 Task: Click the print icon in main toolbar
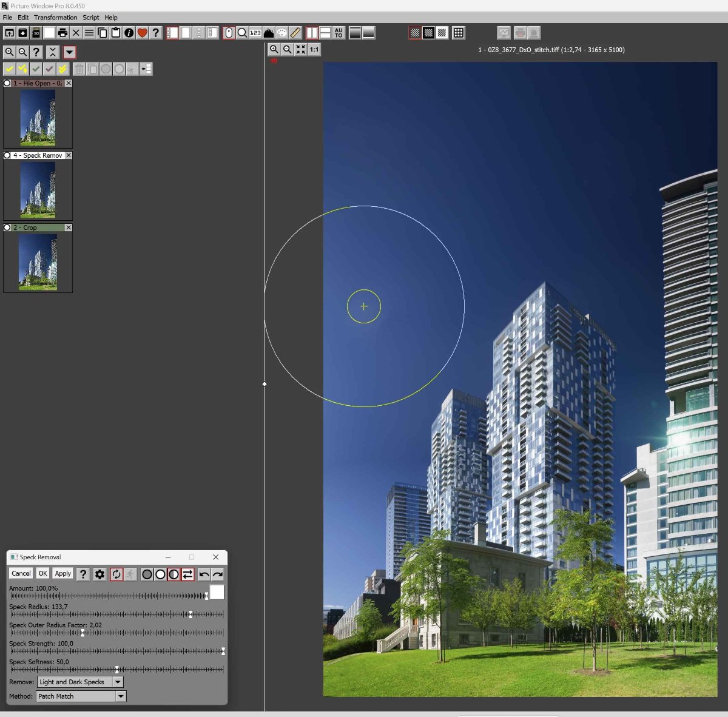point(62,33)
